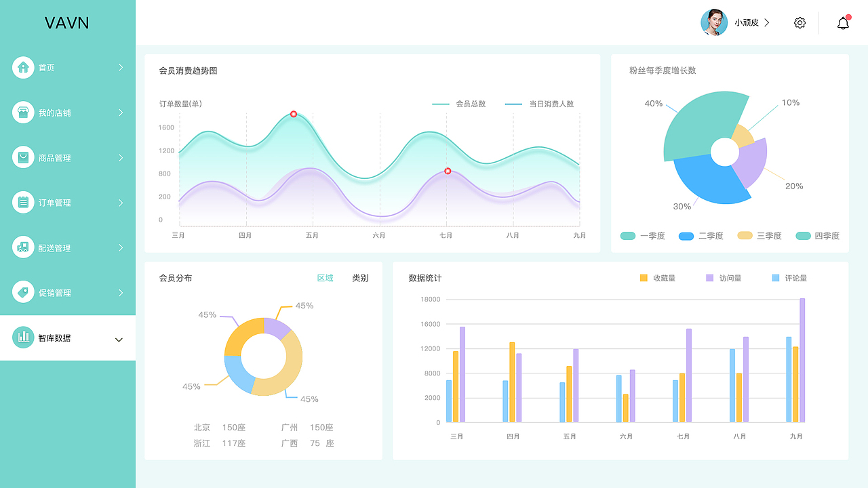Select the price tag icon for 促销管理
Image resolution: width=868 pixels, height=488 pixels.
click(23, 292)
